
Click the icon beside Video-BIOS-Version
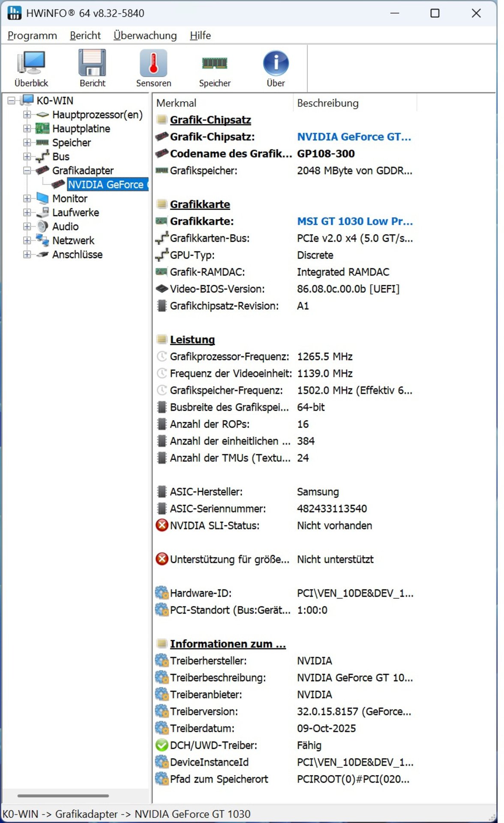[162, 288]
